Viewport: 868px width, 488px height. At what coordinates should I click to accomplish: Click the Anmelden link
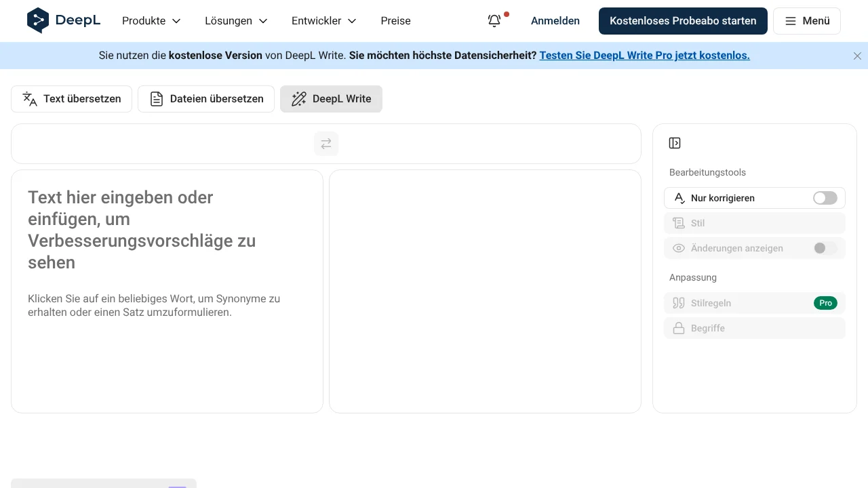coord(555,21)
